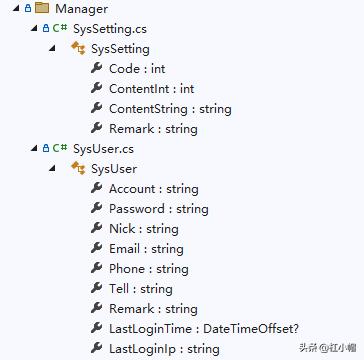Select the Email : string item
Screen dimensions: 364x360
point(146,249)
